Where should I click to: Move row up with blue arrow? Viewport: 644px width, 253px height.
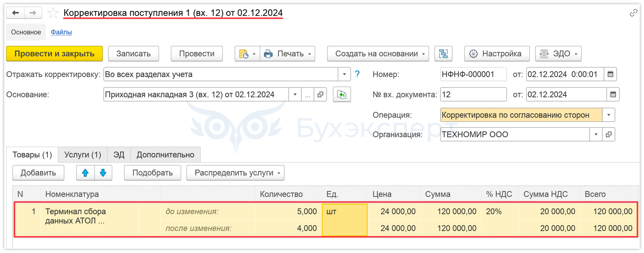tap(85, 173)
